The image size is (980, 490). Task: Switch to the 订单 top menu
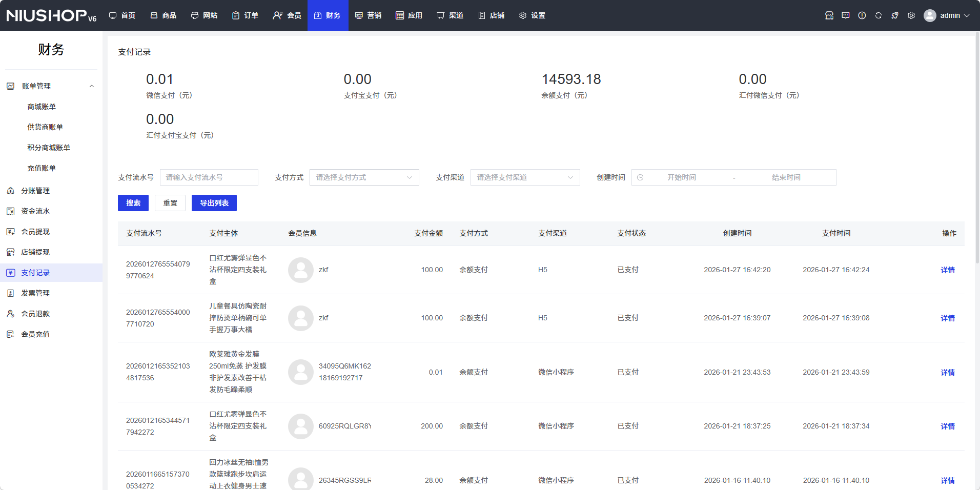[x=245, y=15]
